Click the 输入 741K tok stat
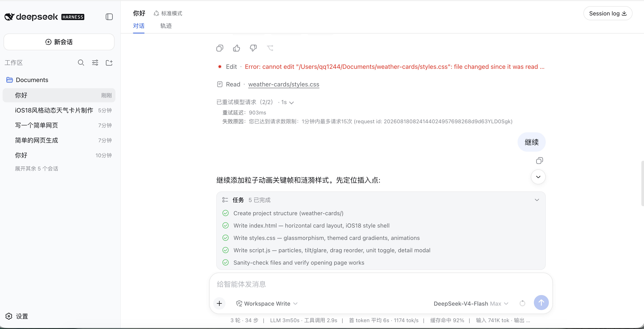 pyautogui.click(x=492, y=320)
